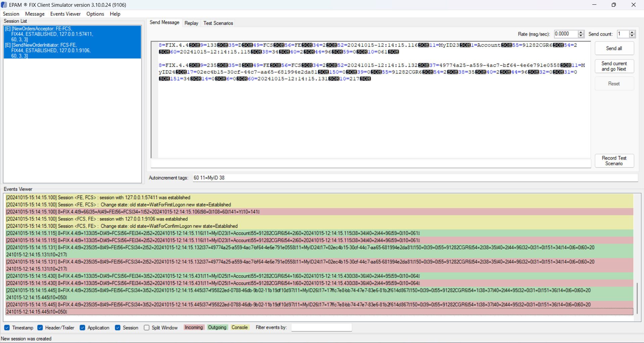
Task: Enable the Split Window checkbox
Action: [x=147, y=328]
